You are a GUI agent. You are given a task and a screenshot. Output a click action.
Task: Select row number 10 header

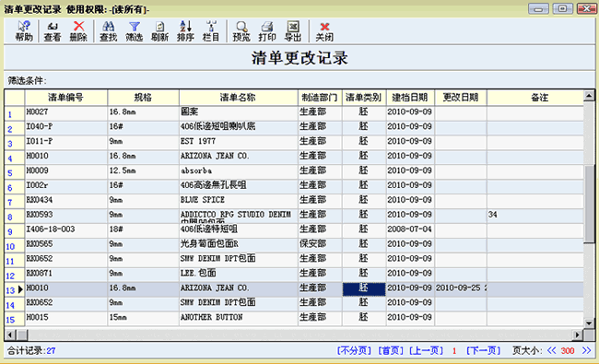pos(15,246)
